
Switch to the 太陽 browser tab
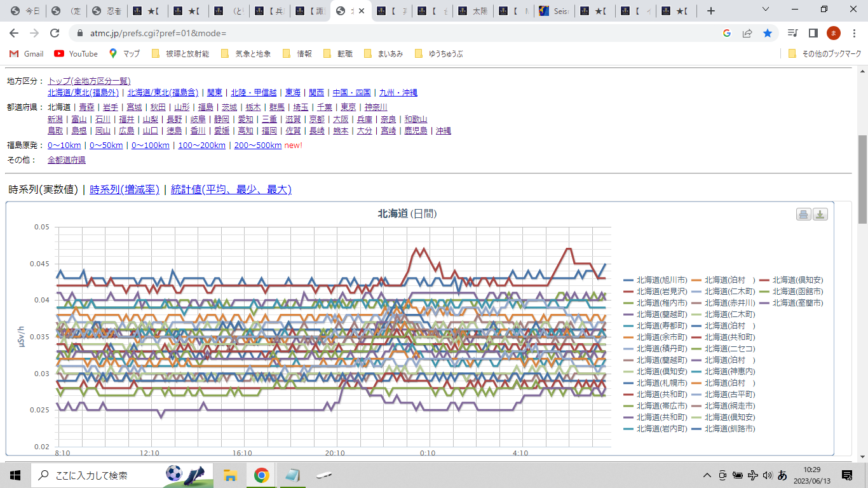tap(473, 11)
